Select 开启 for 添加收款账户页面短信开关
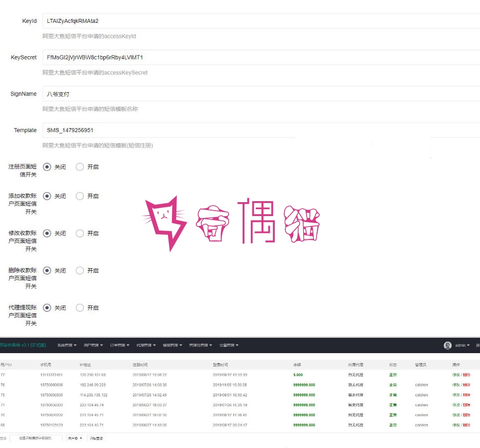The width and height of the screenshot is (480, 448). (80, 196)
